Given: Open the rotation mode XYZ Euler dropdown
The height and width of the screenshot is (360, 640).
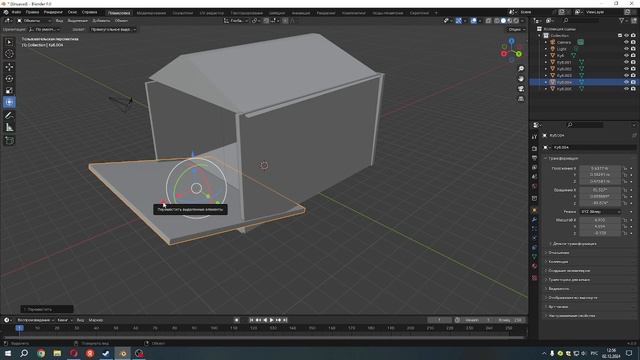Looking at the screenshot, I should click(x=600, y=212).
